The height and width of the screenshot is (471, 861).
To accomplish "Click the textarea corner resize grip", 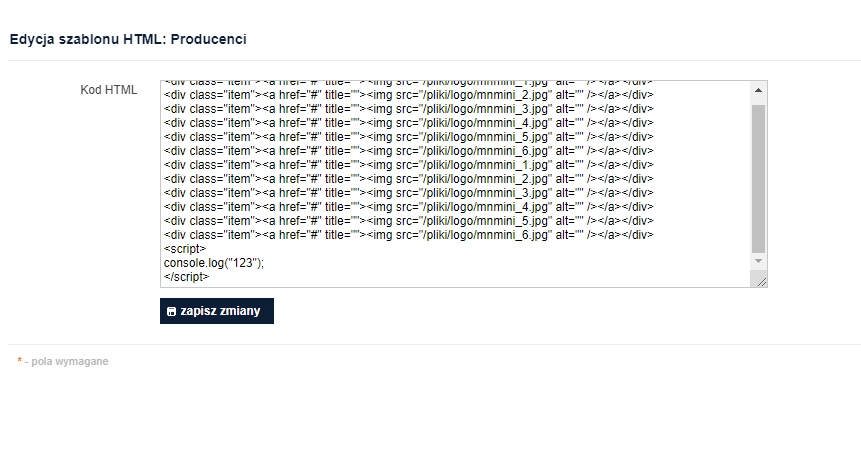I will (x=762, y=282).
